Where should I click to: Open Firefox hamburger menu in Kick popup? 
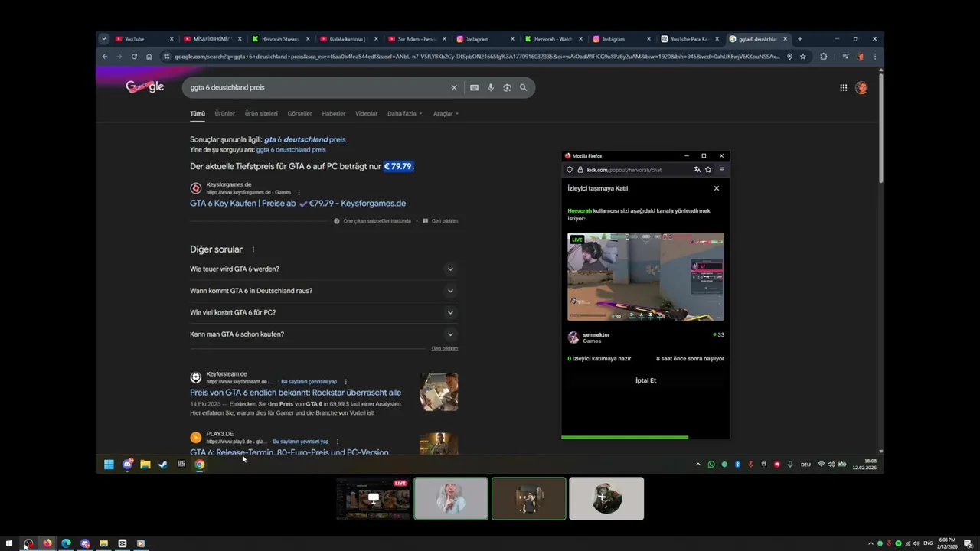pos(721,170)
